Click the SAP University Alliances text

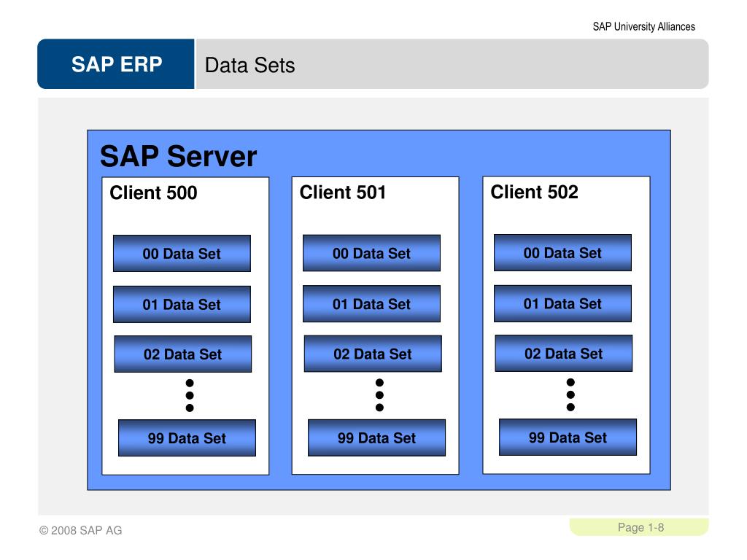coord(643,27)
